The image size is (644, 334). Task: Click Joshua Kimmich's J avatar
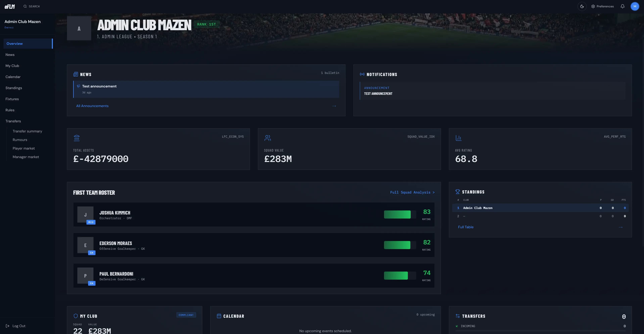[x=85, y=214]
